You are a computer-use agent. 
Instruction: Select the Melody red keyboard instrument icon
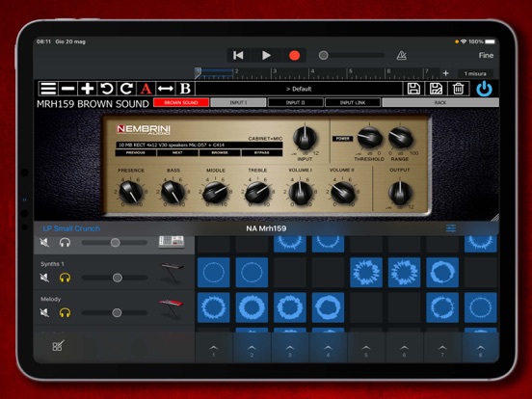[x=172, y=308]
